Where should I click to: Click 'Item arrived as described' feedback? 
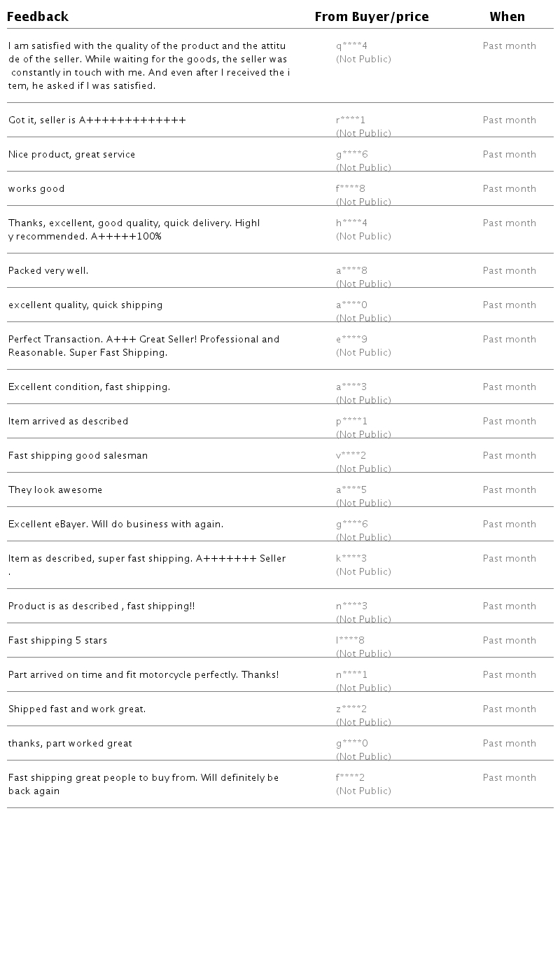[68, 422]
